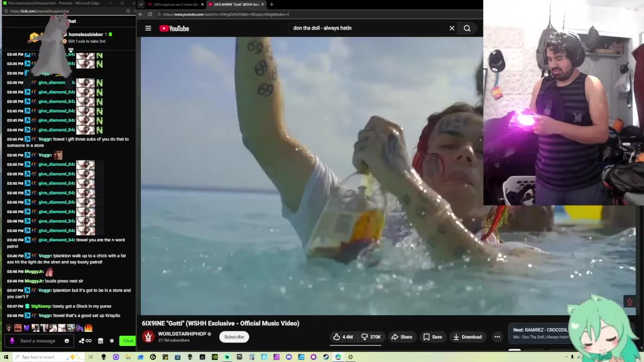This screenshot has width=644, height=362.
Task: Click the YouTube search magnifier button
Action: pos(467,28)
